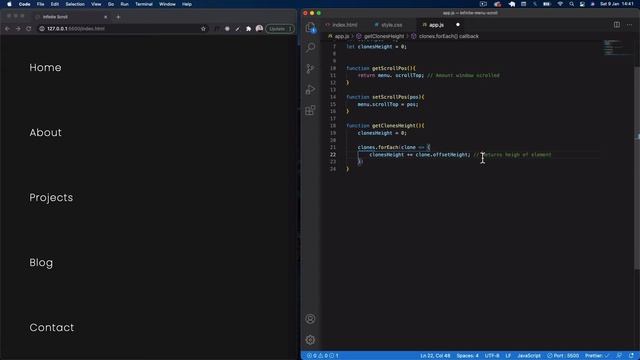Click the editor vertical scrollbar
The image size is (640, 360).
tap(637, 167)
